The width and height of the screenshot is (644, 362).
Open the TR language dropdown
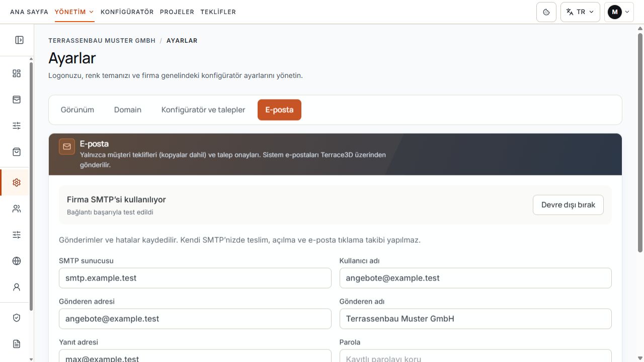coord(580,12)
